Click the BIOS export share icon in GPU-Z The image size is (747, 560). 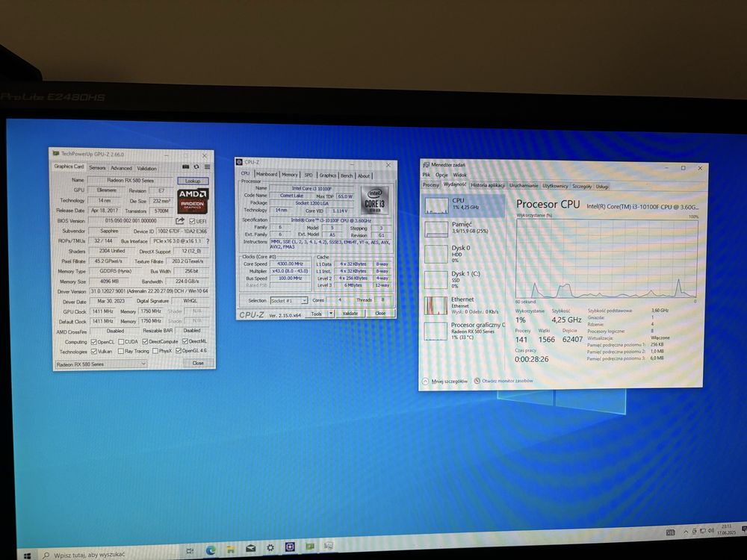(x=179, y=221)
